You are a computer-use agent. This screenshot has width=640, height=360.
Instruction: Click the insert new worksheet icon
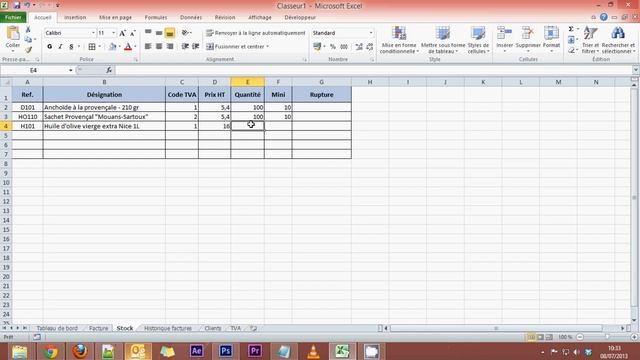tap(254, 328)
